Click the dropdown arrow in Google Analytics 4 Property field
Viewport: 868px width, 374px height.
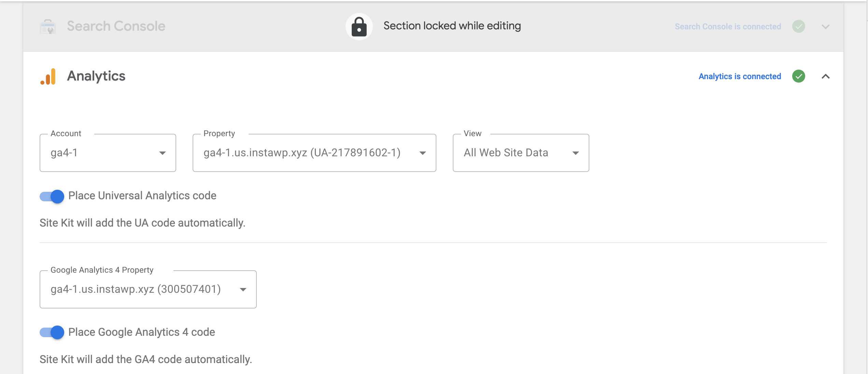(x=243, y=289)
